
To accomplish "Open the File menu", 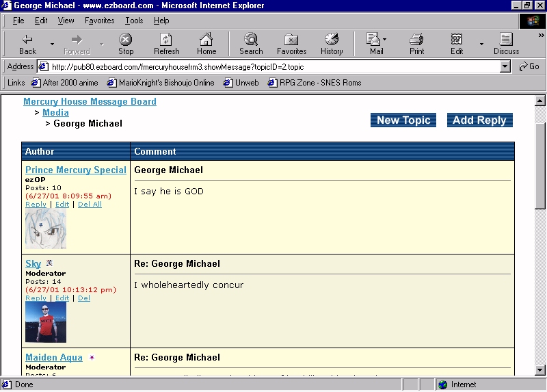I will pyautogui.click(x=18, y=21).
